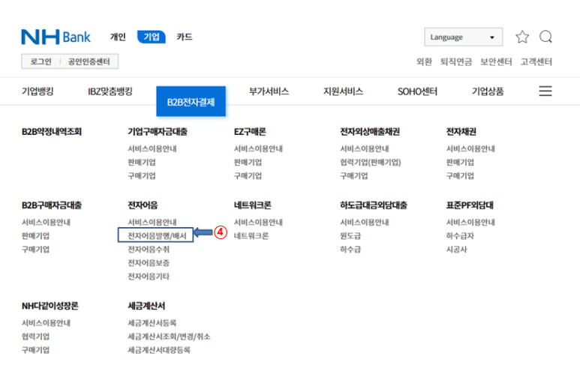
Task: Open the 기업구매자금대출 heading
Action: pyautogui.click(x=158, y=132)
